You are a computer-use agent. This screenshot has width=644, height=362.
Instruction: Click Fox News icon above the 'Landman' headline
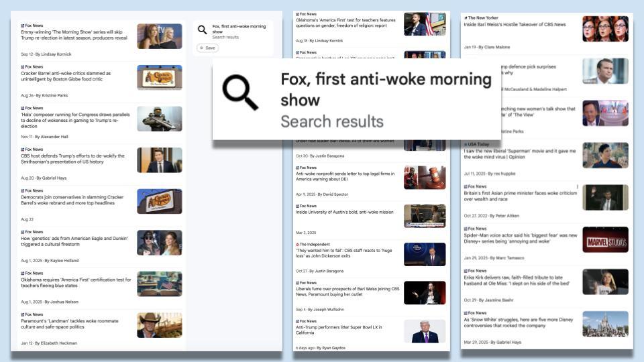point(22,314)
